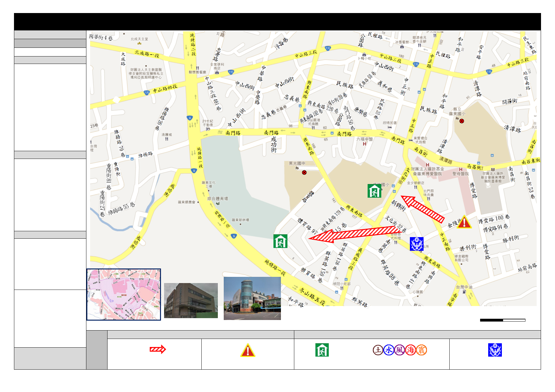The height and width of the screenshot is (392, 555).
Task: Click the red evacuation arrow pointing toward 新興街
Action: (423, 209)
